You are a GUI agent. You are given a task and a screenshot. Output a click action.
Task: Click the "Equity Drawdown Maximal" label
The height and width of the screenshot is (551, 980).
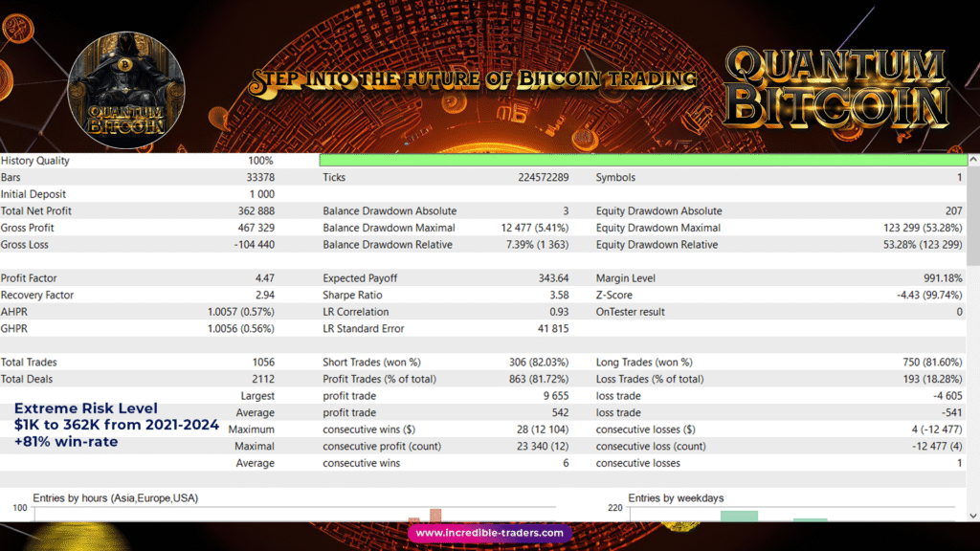658,228
